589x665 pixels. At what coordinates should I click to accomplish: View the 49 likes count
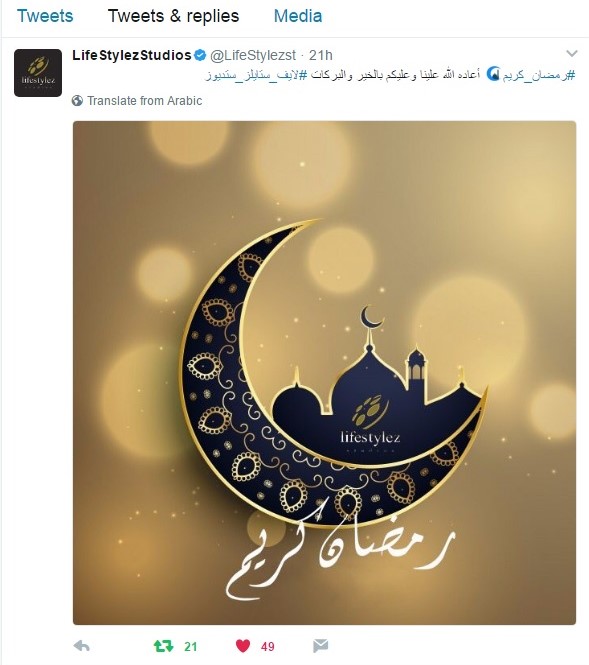(268, 646)
